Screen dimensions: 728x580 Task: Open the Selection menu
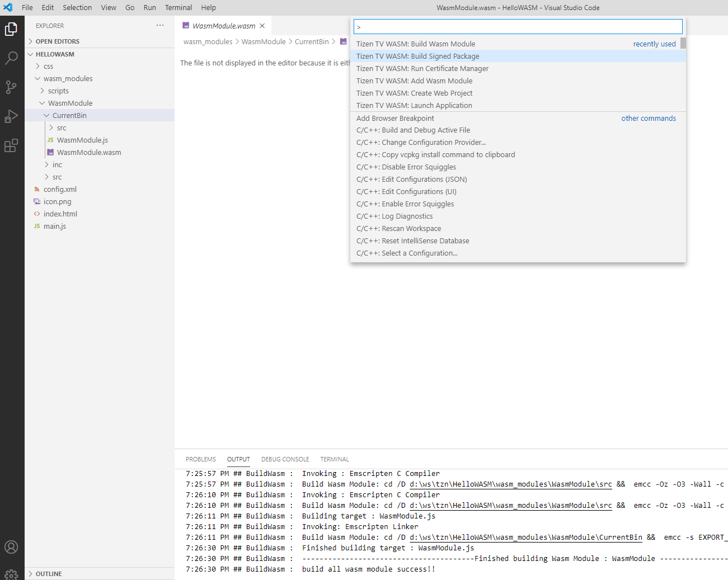coord(77,7)
